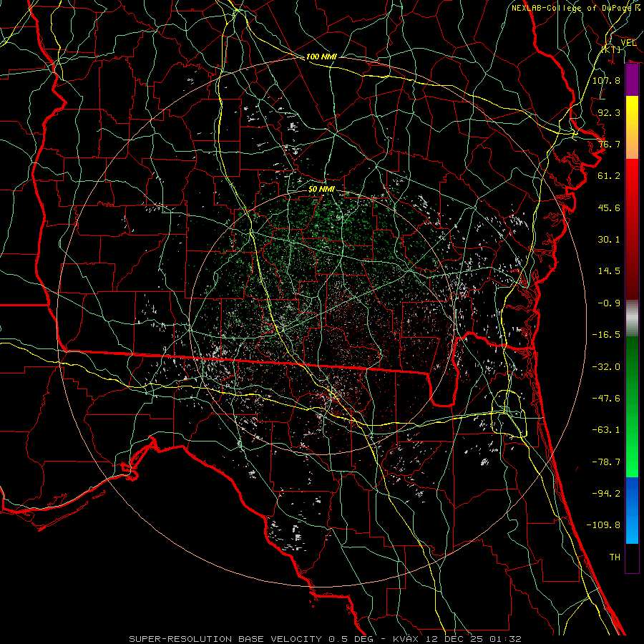This screenshot has height=644, width=644.
Task: Select the -16.5 value on velocity scale
Action: [x=606, y=335]
